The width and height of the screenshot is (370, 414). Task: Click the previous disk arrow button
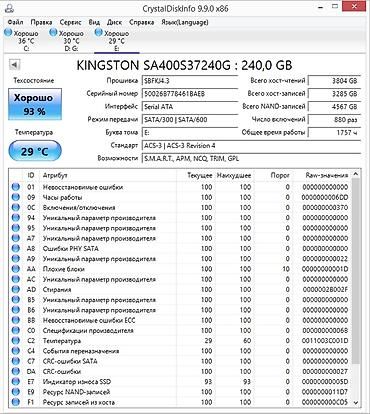coord(14,64)
